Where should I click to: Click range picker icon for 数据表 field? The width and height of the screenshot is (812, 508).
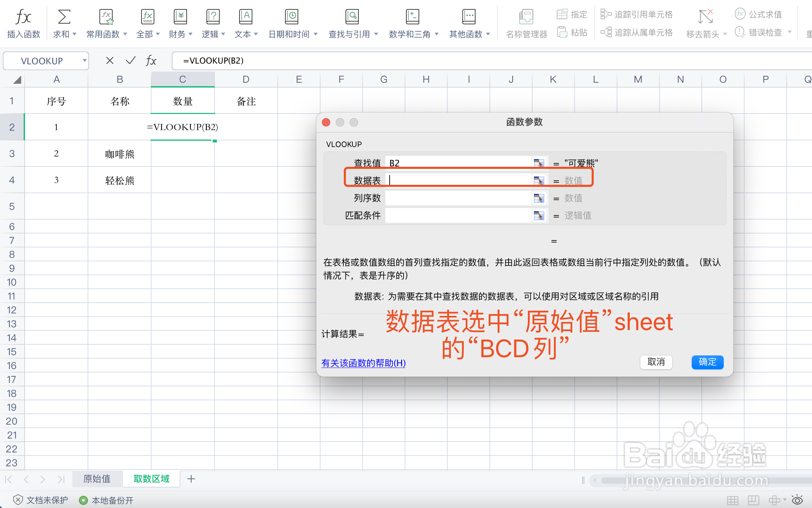(539, 180)
